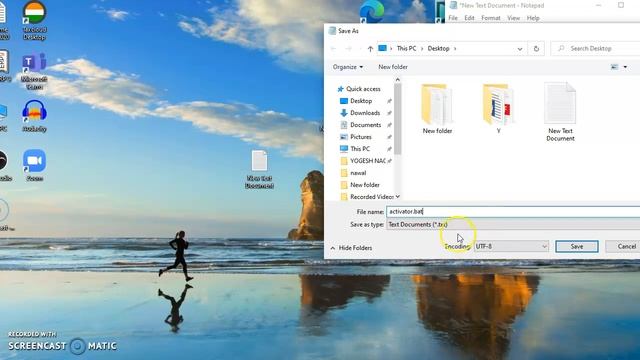Click the Back arrow in Save As dialog

point(333,49)
